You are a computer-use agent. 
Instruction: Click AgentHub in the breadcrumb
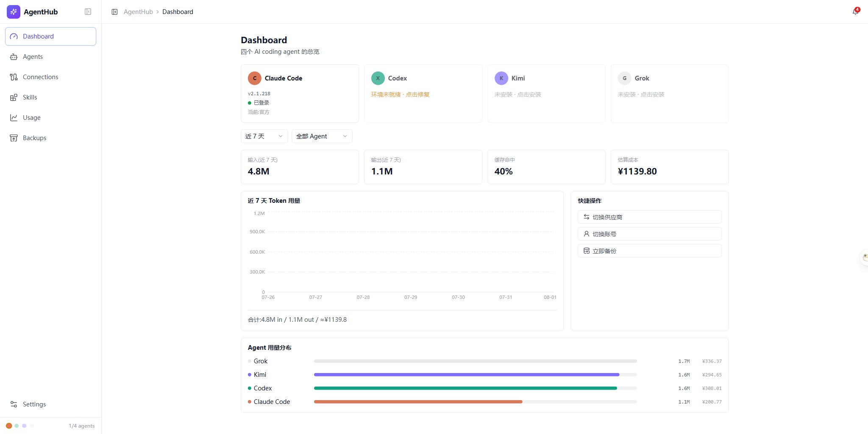[x=138, y=12]
